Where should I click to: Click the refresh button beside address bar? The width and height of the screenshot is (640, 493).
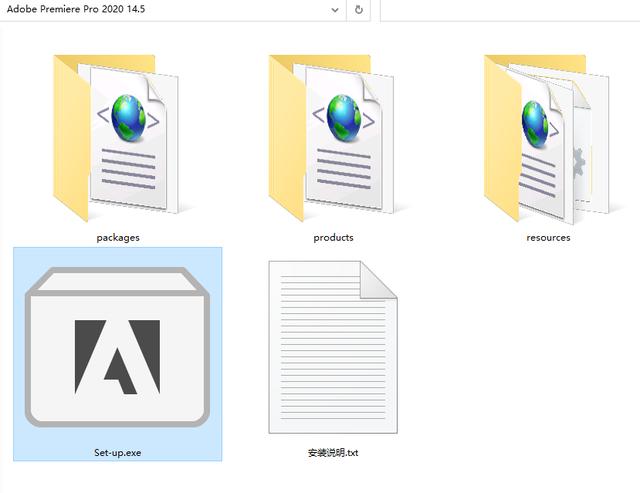[x=359, y=10]
